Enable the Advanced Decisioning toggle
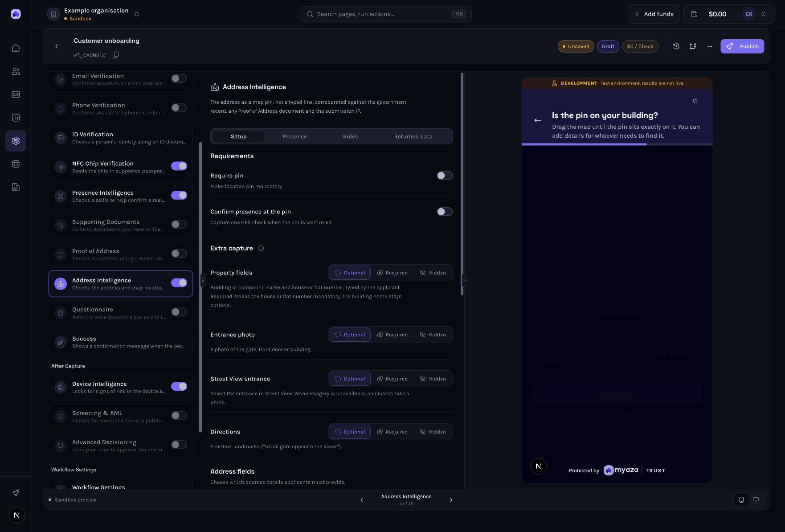Screen dimensions: 785x532 pos(179,445)
